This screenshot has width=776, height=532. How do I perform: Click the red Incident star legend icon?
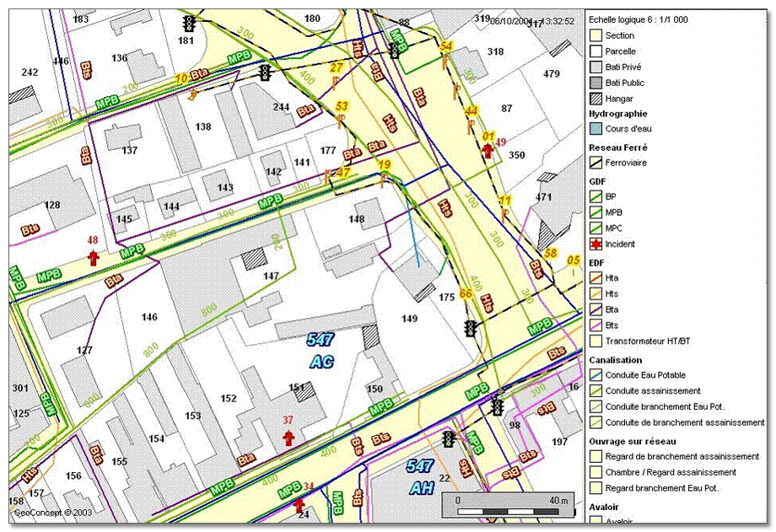coord(595,244)
